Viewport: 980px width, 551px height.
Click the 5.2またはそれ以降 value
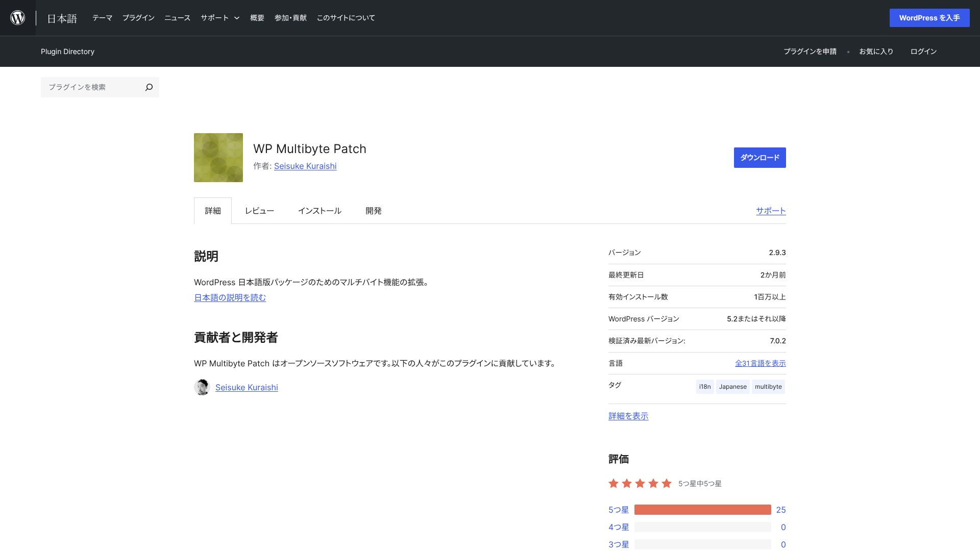click(756, 319)
